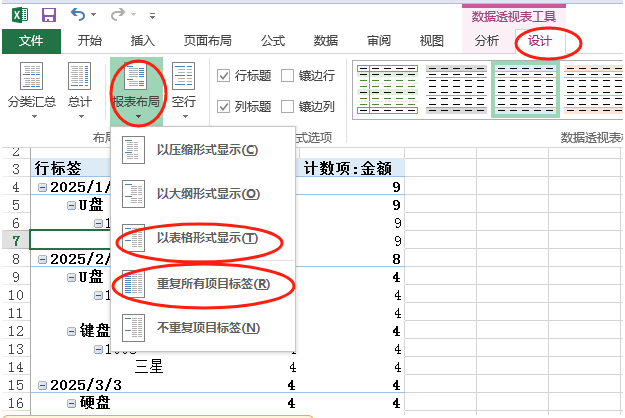Viewport: 625px width, 418px height.
Task: Collapse the 硬盘 group in row 16
Action: (71, 403)
